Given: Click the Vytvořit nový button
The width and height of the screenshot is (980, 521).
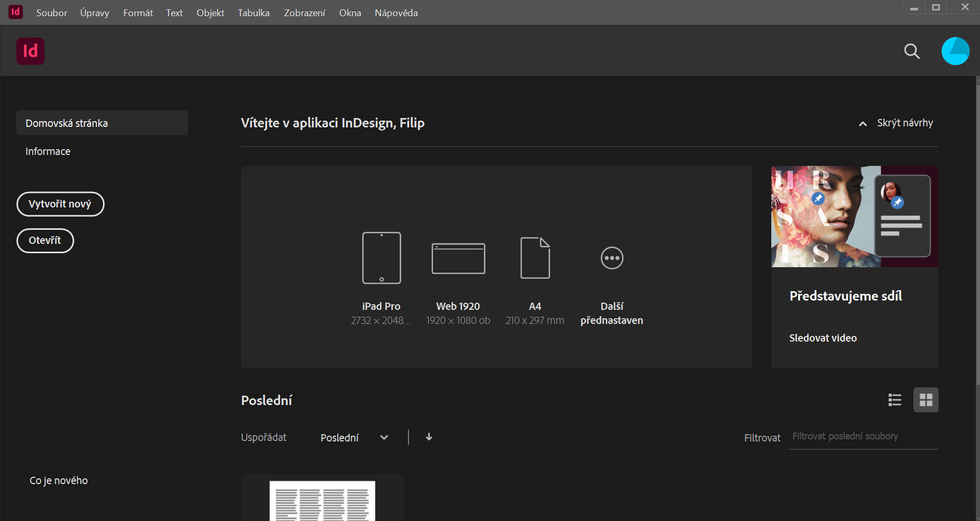Looking at the screenshot, I should (60, 204).
